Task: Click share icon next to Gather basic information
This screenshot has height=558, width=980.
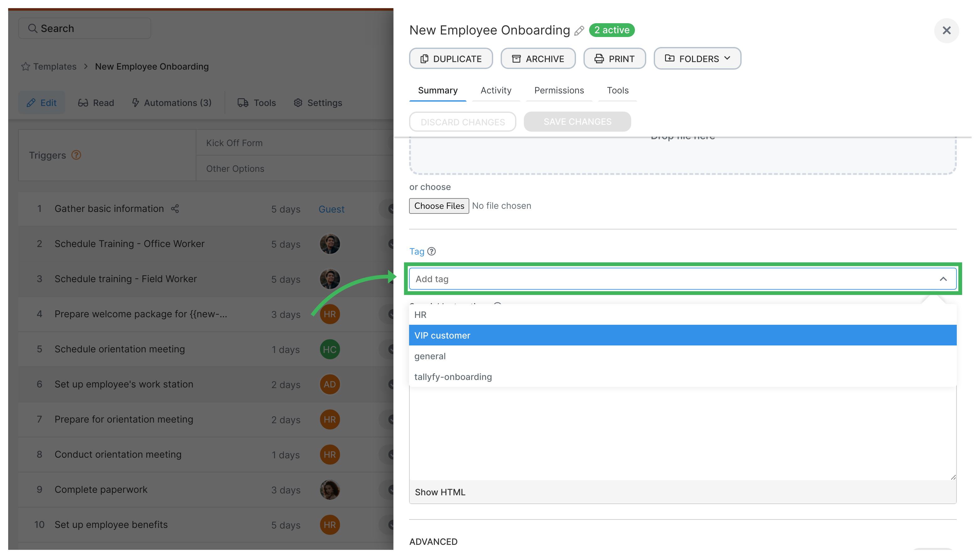Action: tap(175, 208)
